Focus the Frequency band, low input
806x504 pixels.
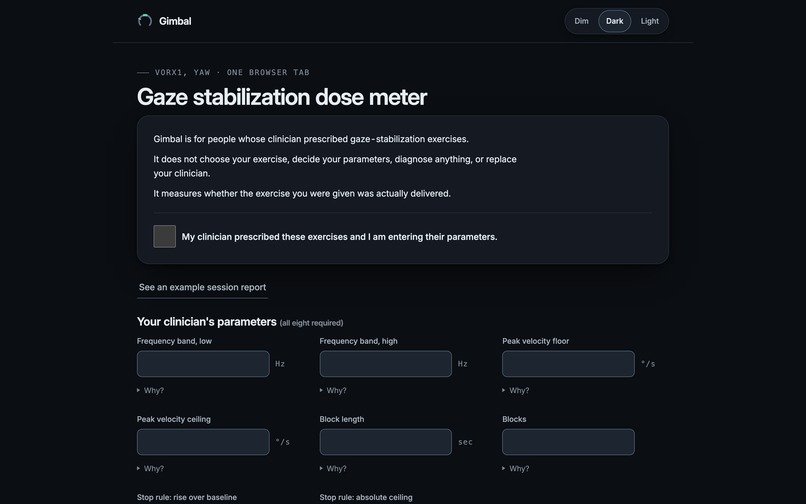coord(203,364)
